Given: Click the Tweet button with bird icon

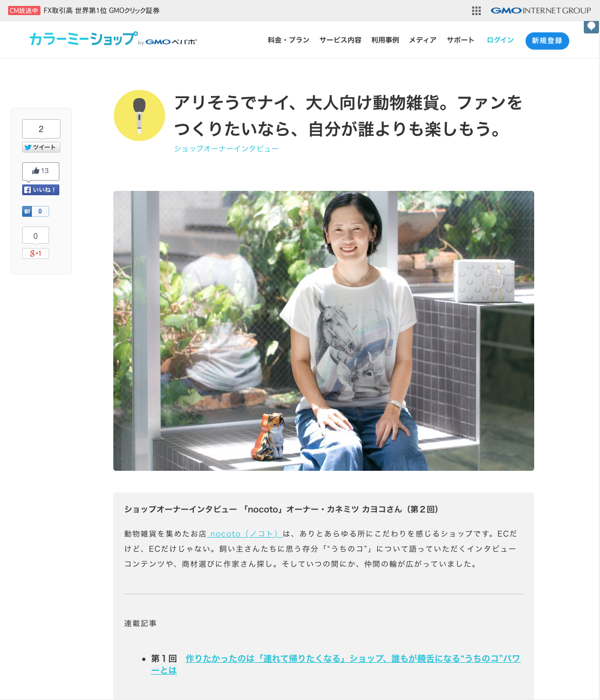Looking at the screenshot, I should coord(41,147).
